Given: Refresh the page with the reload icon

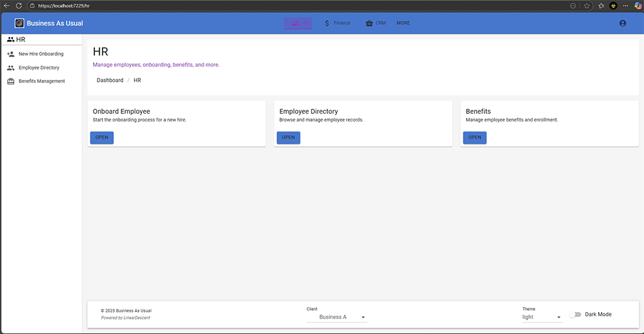Looking at the screenshot, I should pos(18,5).
